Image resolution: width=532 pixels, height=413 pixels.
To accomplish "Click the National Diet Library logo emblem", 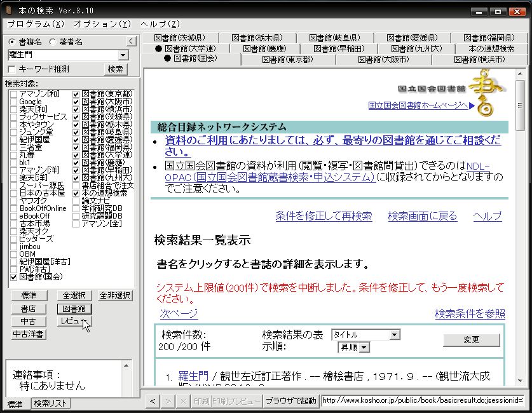I will pyautogui.click(x=486, y=92).
